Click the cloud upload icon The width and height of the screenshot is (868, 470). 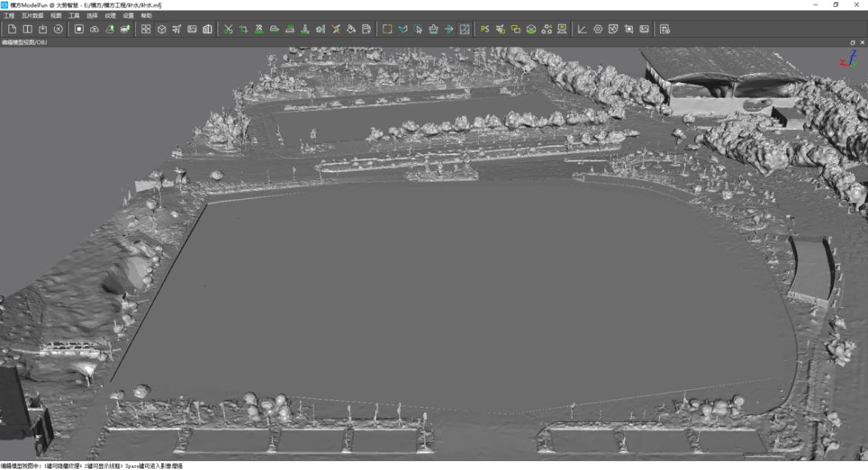point(95,29)
